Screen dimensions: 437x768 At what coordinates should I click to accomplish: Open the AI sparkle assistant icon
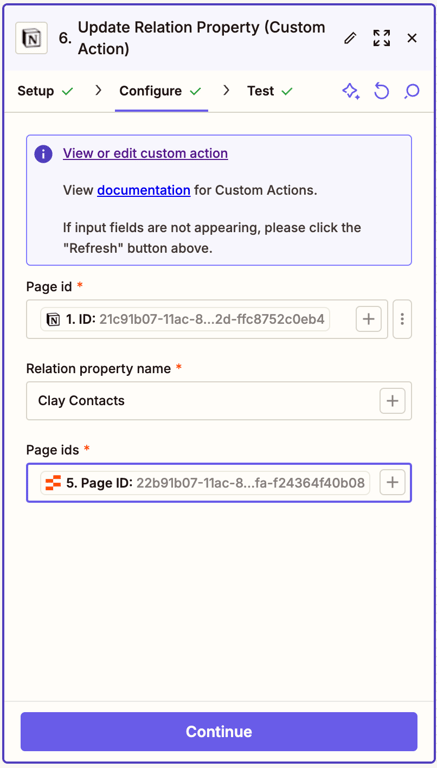(351, 92)
